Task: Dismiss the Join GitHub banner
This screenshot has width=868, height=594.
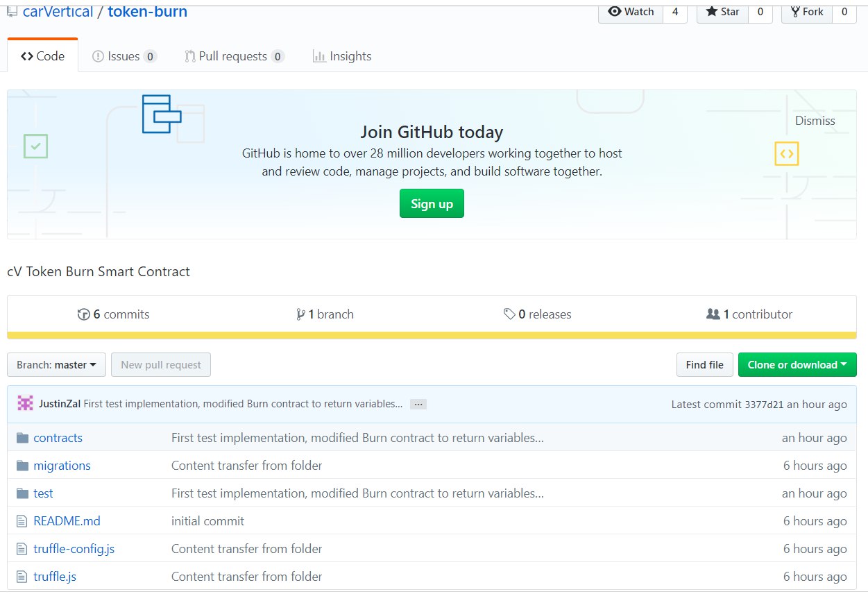Action: (x=815, y=121)
